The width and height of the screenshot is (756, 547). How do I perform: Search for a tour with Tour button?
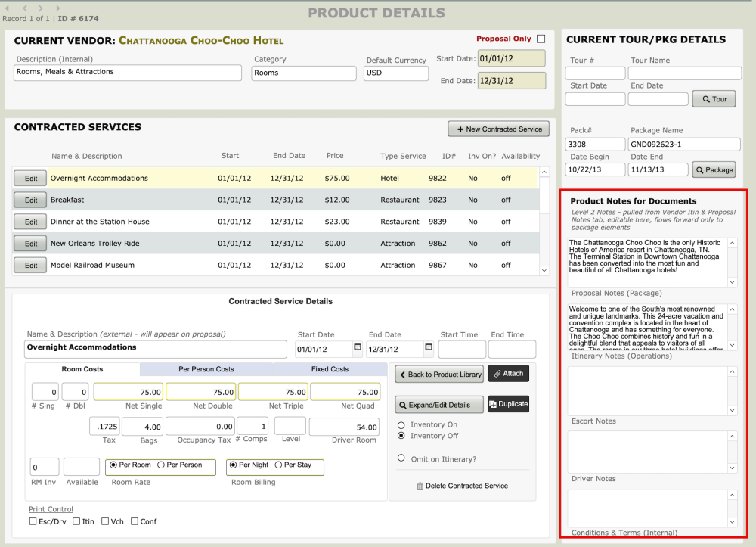tap(714, 99)
